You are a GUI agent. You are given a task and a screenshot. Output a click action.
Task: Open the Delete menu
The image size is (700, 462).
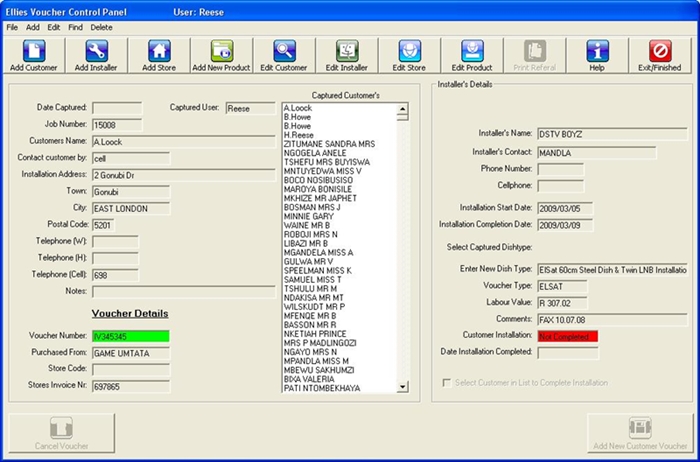[x=102, y=27]
